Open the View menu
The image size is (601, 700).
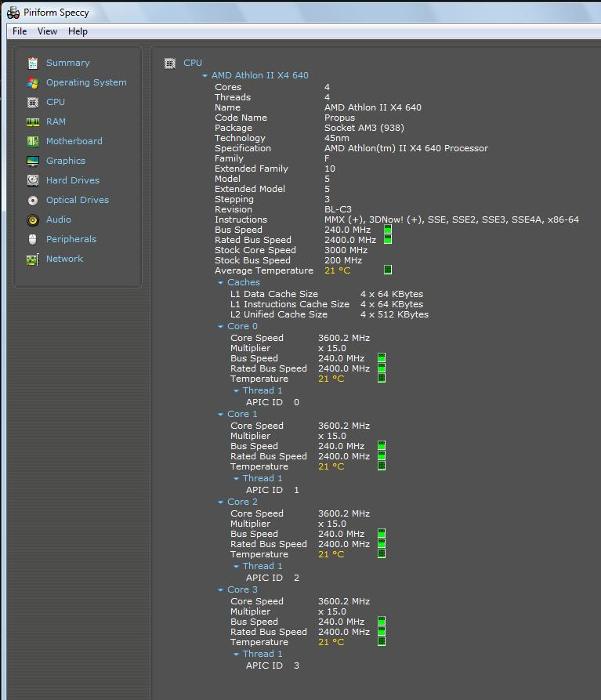pyautogui.click(x=47, y=31)
